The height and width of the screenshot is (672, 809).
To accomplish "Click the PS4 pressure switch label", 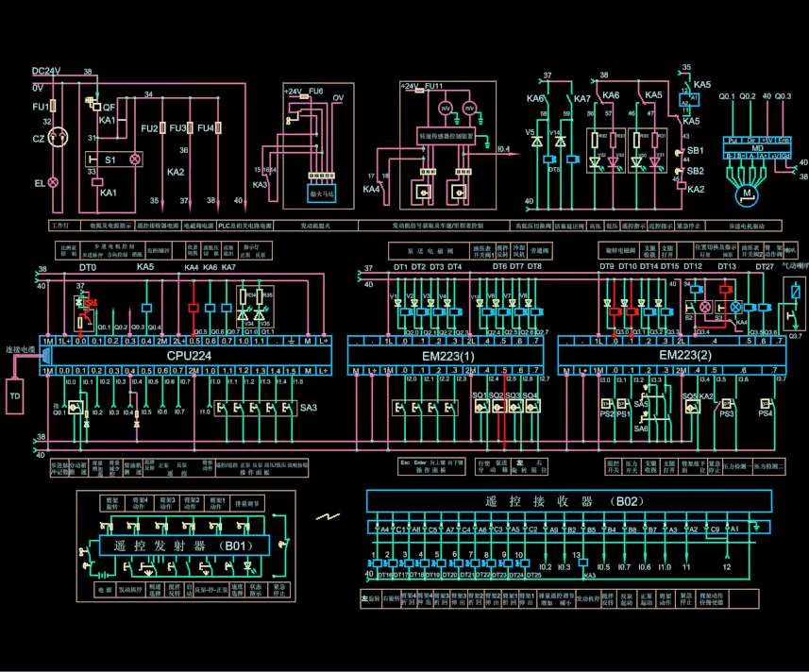I will [766, 413].
